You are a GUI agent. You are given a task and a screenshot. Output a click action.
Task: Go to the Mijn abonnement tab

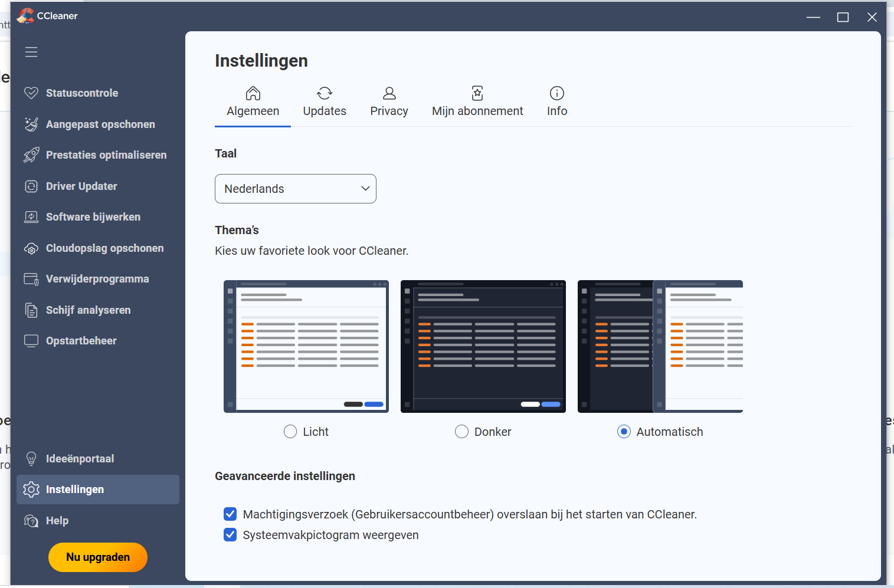click(x=477, y=102)
